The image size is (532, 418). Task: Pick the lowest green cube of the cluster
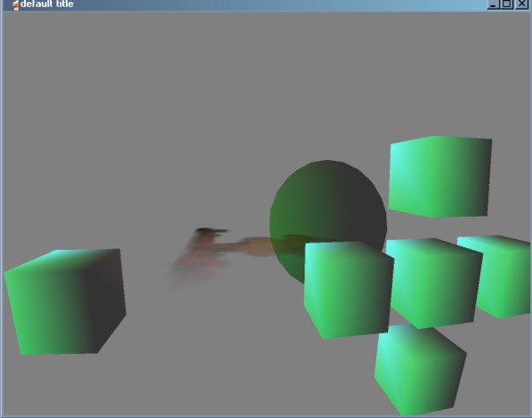[x=420, y=370]
